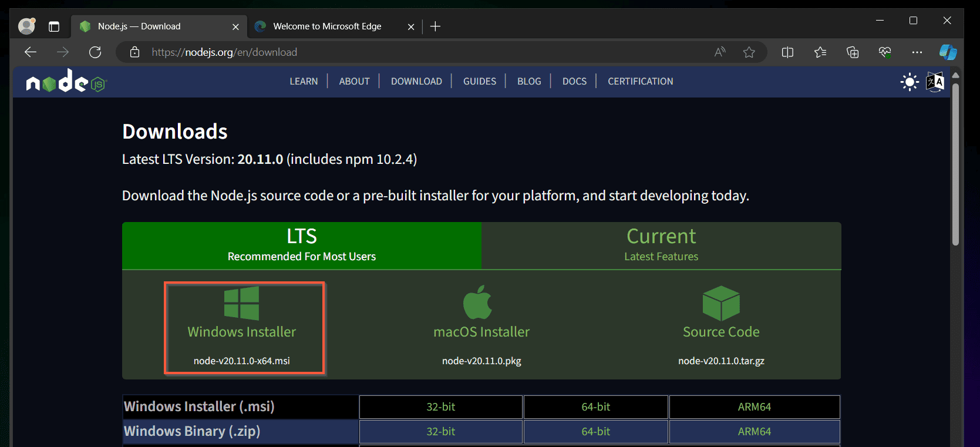980x447 pixels.
Task: Click the Node.js logo
Action: pyautogui.click(x=66, y=81)
